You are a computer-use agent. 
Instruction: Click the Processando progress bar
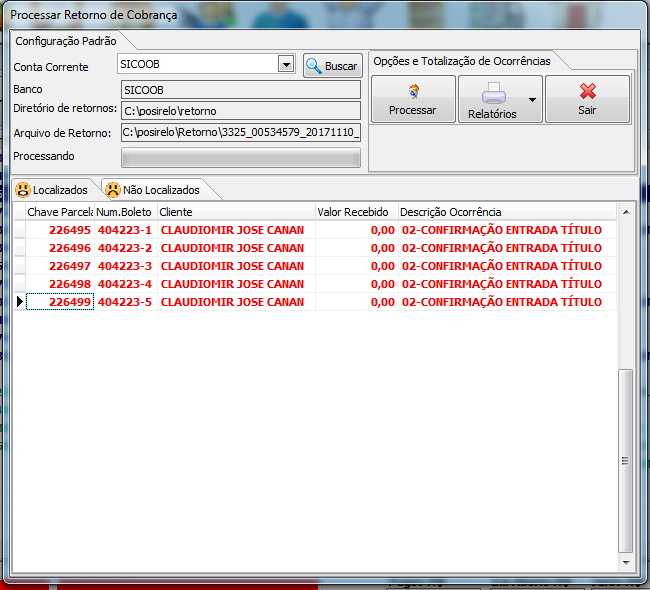(241, 158)
